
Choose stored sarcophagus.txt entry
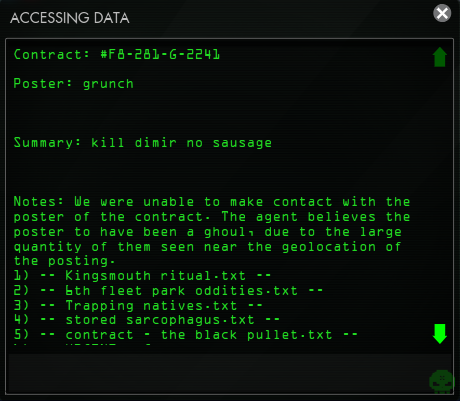pyautogui.click(x=147, y=320)
